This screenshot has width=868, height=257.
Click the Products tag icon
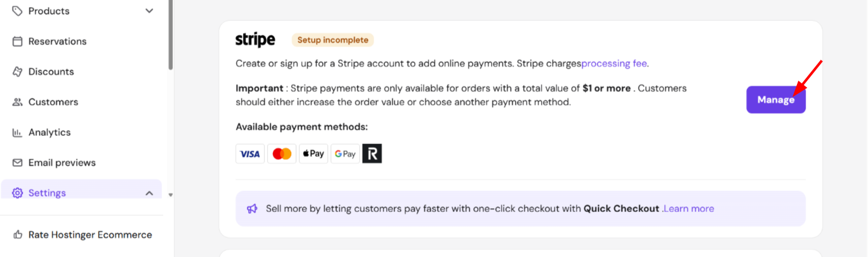pos(18,11)
